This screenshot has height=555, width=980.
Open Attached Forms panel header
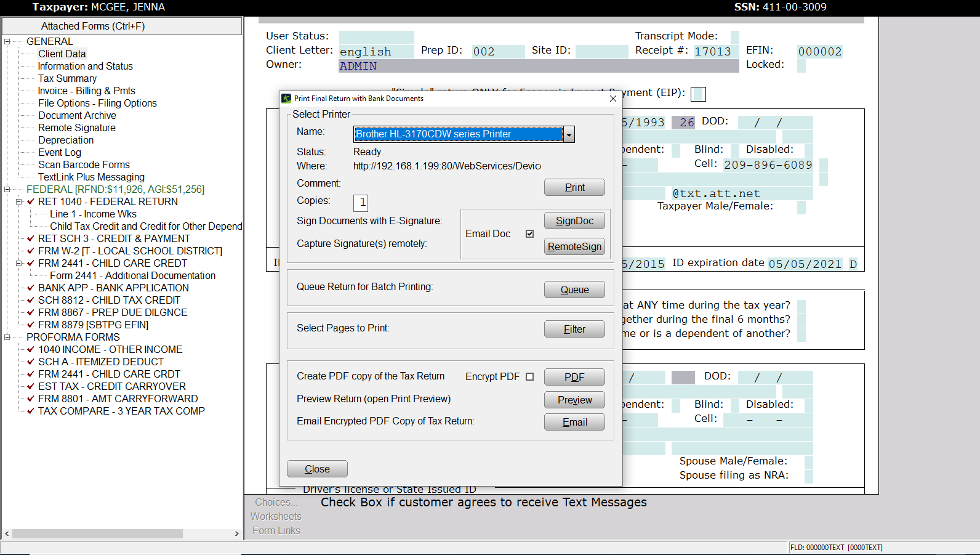[x=122, y=26]
